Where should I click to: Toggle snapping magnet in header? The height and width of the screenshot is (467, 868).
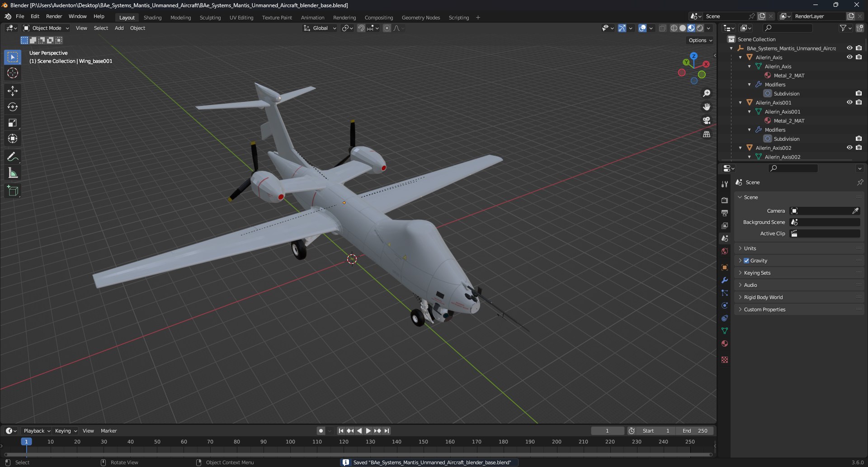click(x=361, y=28)
